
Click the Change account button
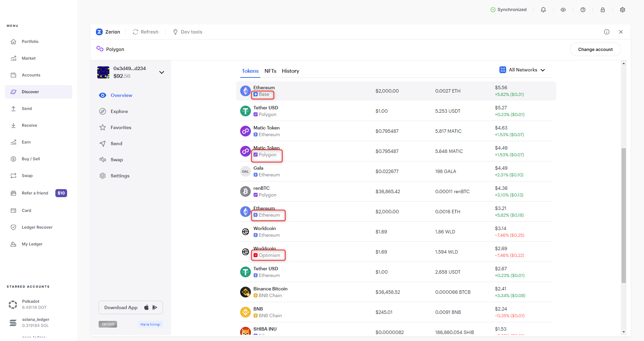tap(595, 49)
